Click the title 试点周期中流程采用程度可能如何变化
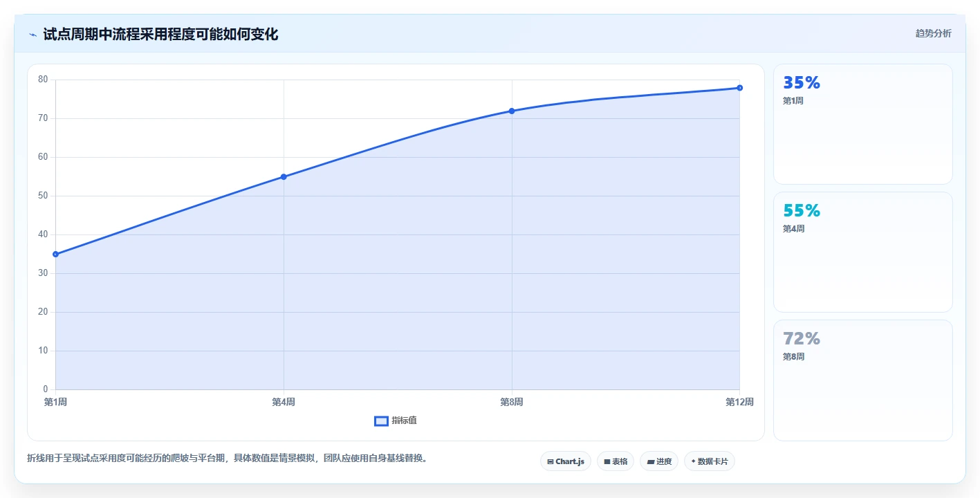Image resolution: width=980 pixels, height=498 pixels. point(160,34)
